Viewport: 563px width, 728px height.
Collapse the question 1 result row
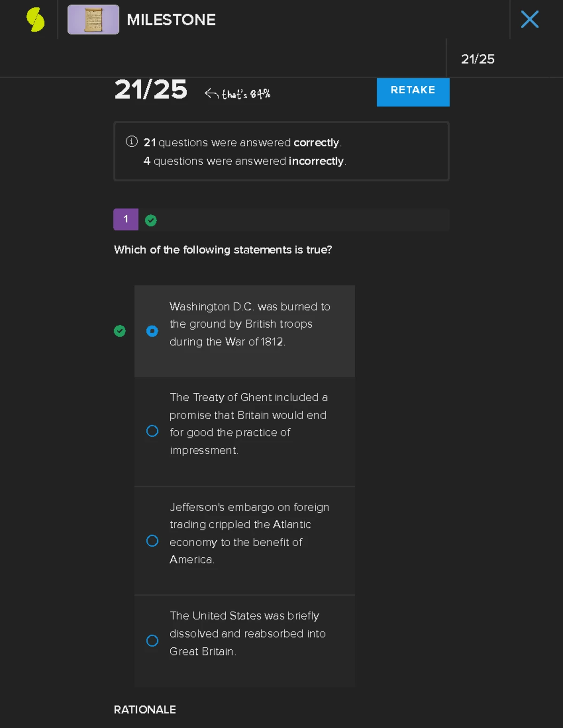(x=281, y=219)
